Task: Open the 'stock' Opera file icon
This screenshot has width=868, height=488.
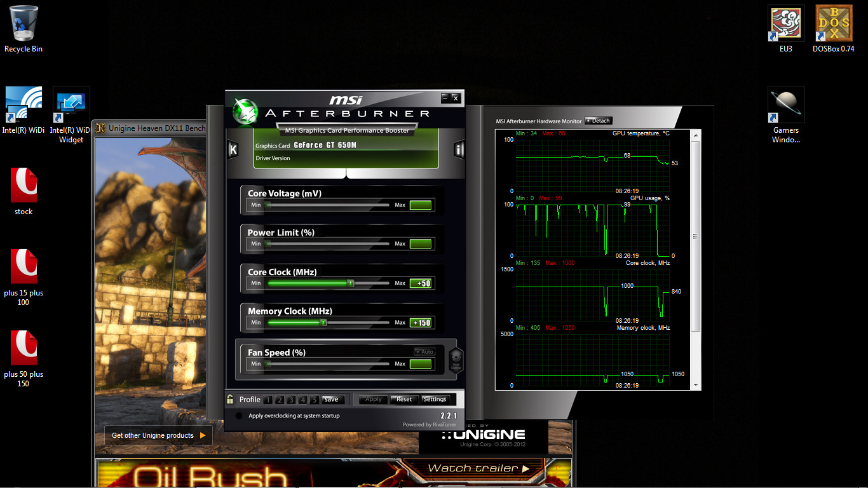Action: [x=24, y=191]
